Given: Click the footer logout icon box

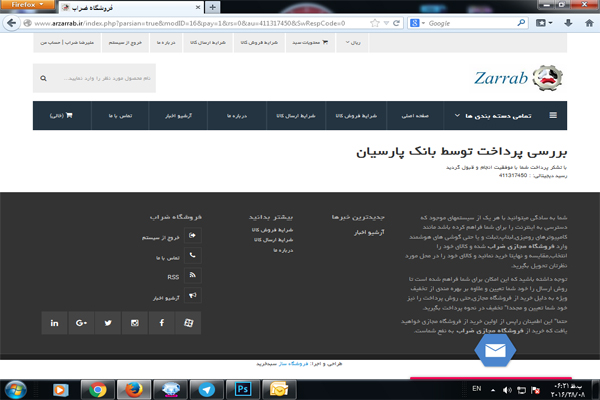Looking at the screenshot, I should 192,235.
